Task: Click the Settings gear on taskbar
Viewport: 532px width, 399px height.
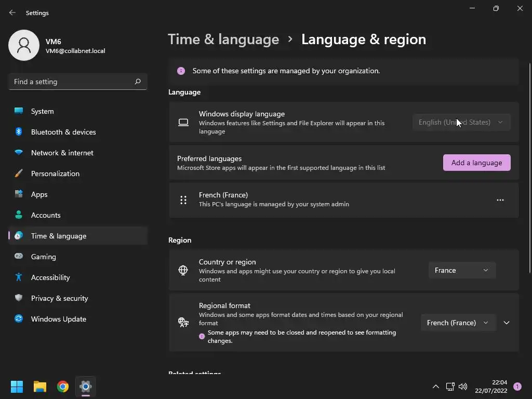Action: click(86, 387)
